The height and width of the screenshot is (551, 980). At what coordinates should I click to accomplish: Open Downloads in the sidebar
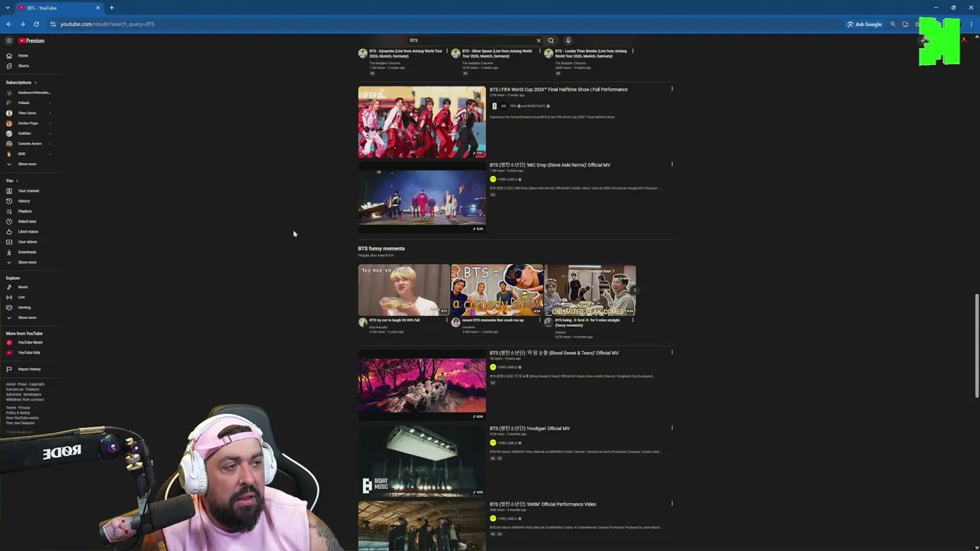click(x=28, y=252)
